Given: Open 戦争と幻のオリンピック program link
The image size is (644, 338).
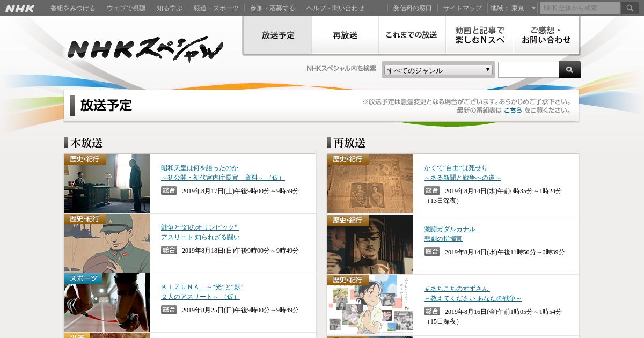Looking at the screenshot, I should [200, 232].
